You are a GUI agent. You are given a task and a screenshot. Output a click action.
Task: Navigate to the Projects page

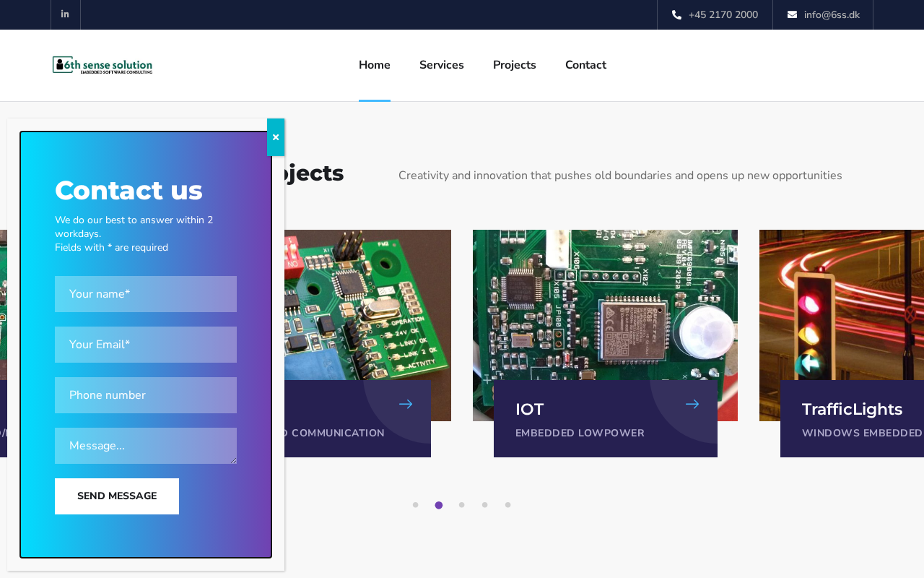(x=514, y=65)
